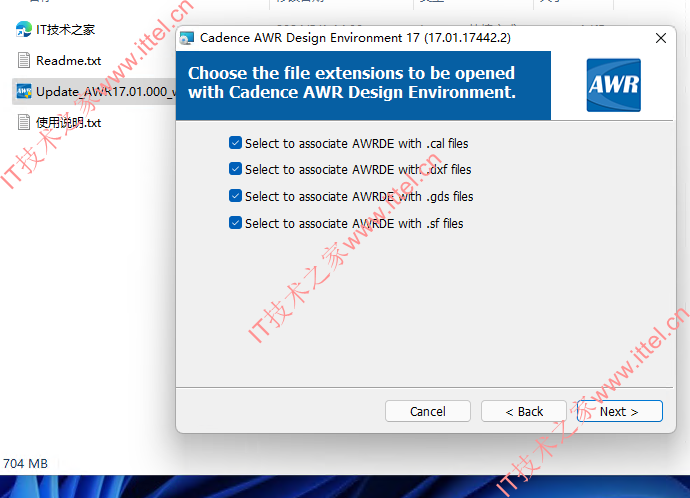Select the Readme.txt file icon in Explorer

(x=23, y=60)
